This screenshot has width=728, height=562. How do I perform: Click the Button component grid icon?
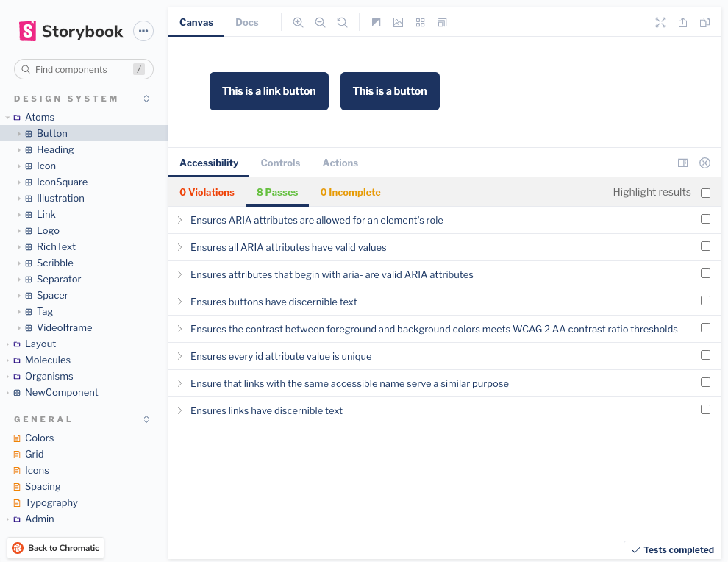click(x=29, y=134)
